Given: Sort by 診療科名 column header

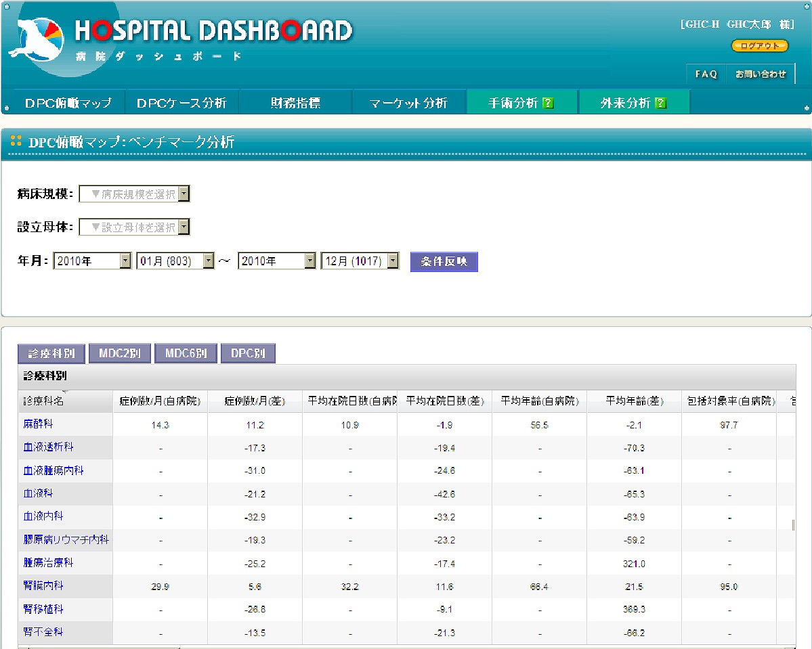Looking at the screenshot, I should click(65, 401).
